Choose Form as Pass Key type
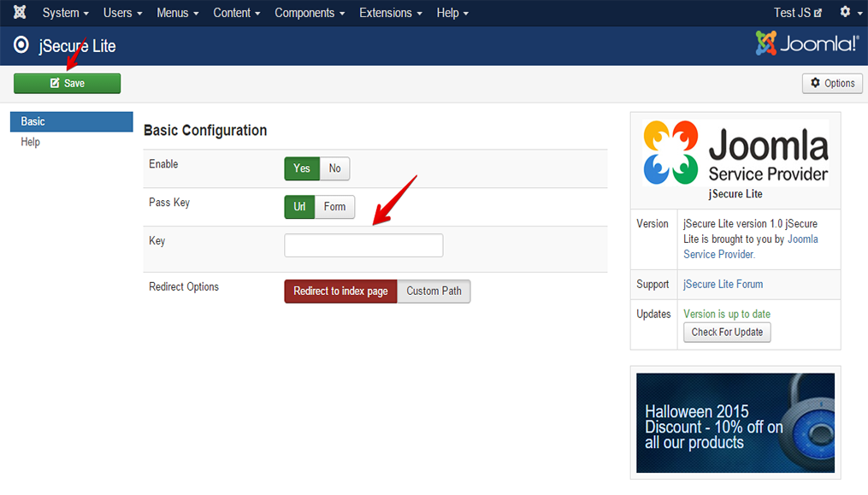Image resolution: width=868 pixels, height=495 pixels. (x=334, y=207)
